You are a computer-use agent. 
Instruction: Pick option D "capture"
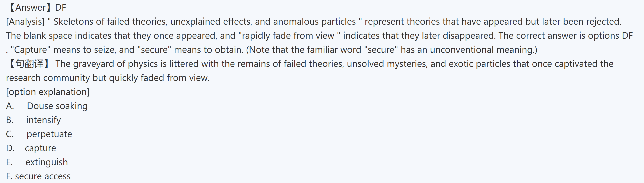point(40,148)
